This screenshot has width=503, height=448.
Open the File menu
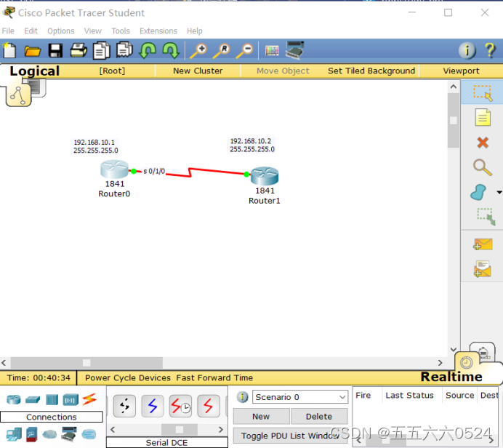point(8,31)
